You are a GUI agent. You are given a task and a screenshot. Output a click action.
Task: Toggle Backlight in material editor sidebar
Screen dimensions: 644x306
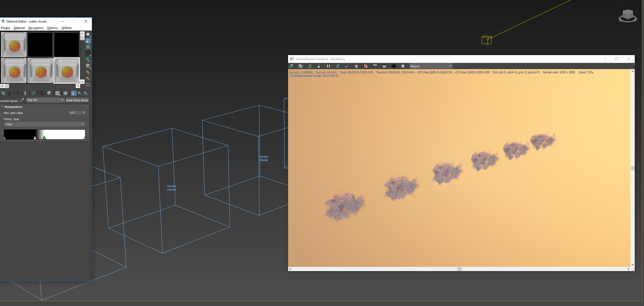88,41
